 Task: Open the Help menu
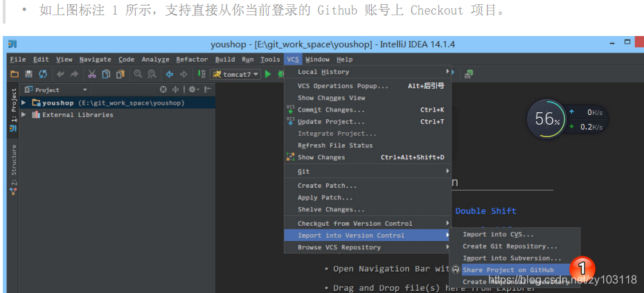[345, 60]
